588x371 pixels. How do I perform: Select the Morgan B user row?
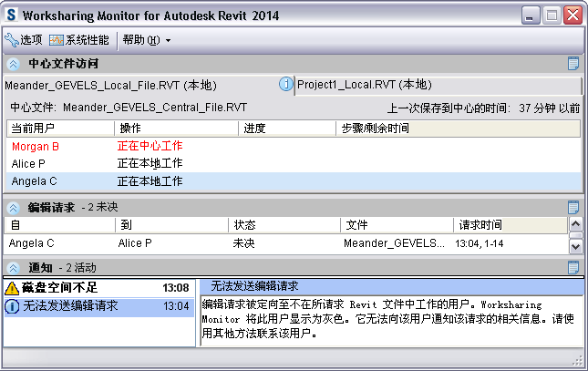pyautogui.click(x=294, y=146)
